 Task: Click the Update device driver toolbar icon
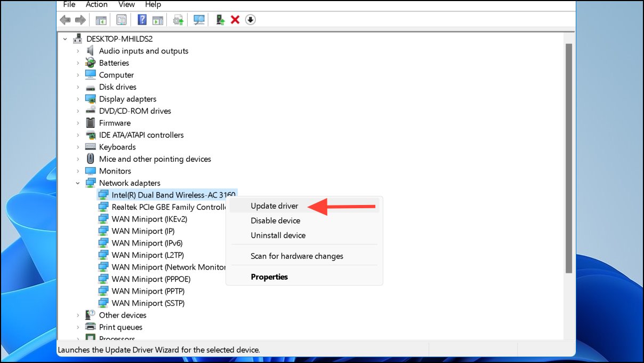(220, 20)
